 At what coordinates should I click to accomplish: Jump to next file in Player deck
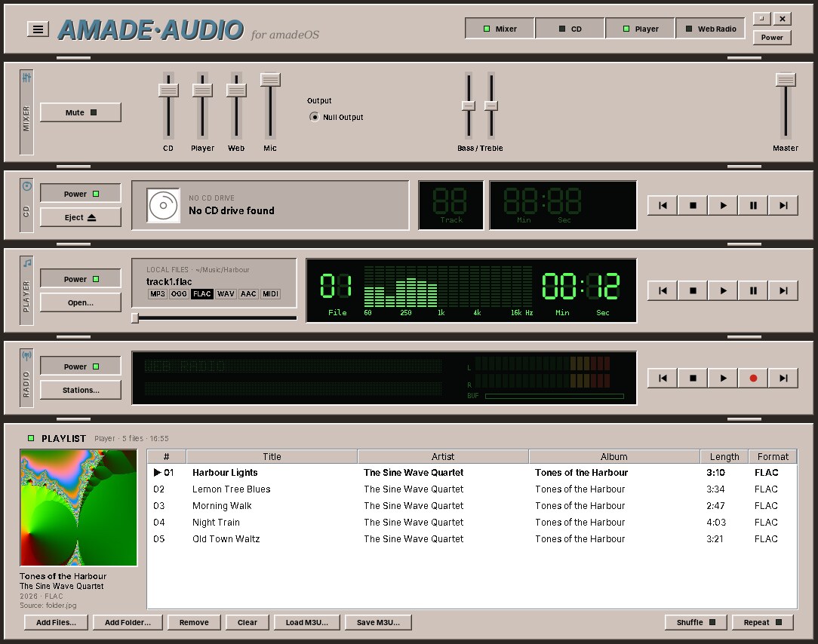pos(783,291)
